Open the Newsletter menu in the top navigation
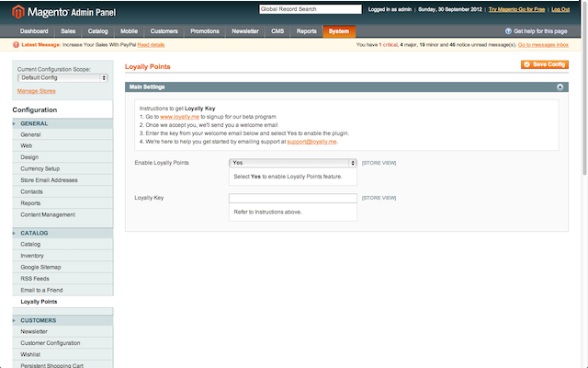This screenshot has width=588, height=368. click(x=245, y=31)
